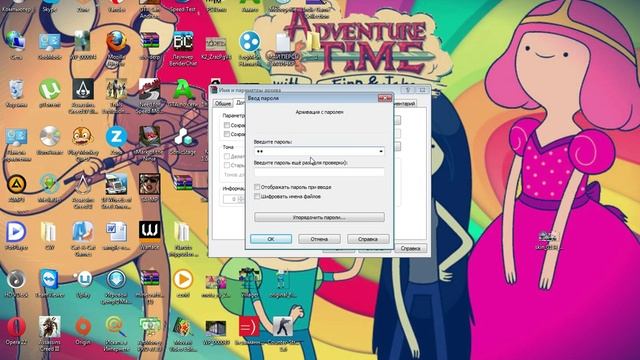
Task: Open the Computer desktop icon
Action: tap(16, 6)
